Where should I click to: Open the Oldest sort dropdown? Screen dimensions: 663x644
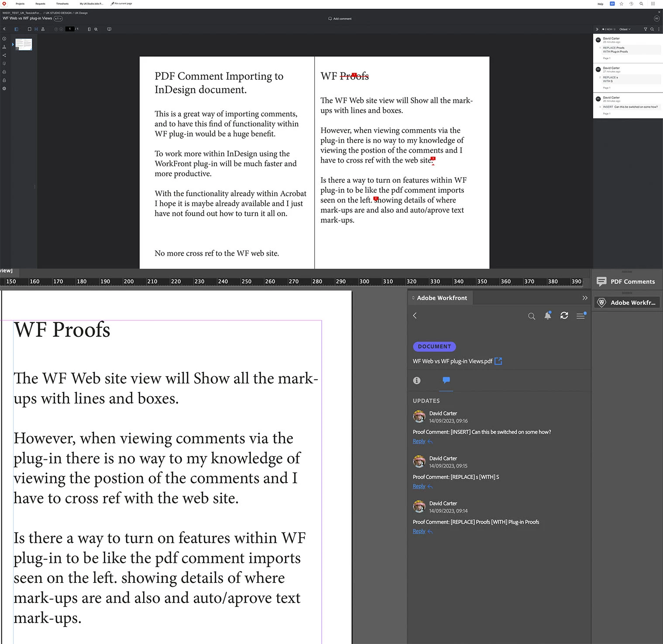[625, 29]
